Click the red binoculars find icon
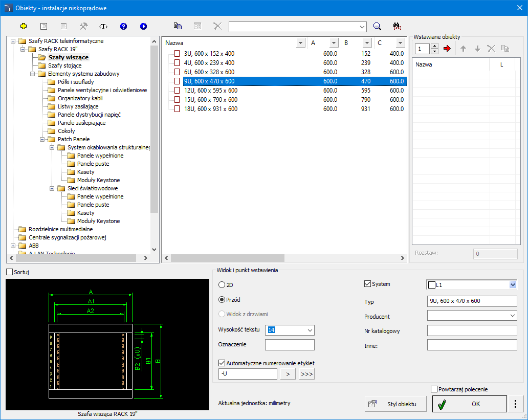 click(x=397, y=26)
